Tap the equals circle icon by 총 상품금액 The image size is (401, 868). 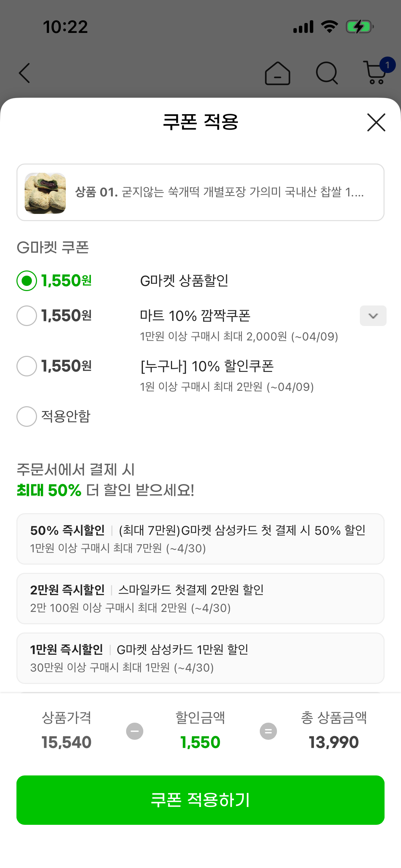268,731
